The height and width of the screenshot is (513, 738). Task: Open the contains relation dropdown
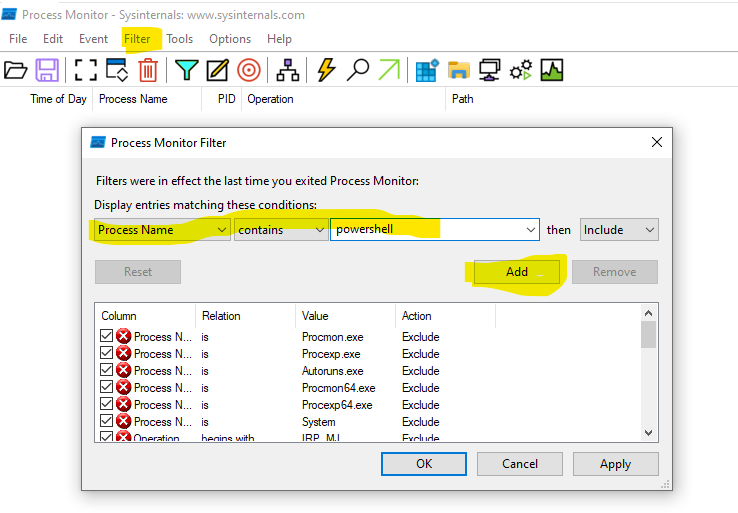[281, 230]
